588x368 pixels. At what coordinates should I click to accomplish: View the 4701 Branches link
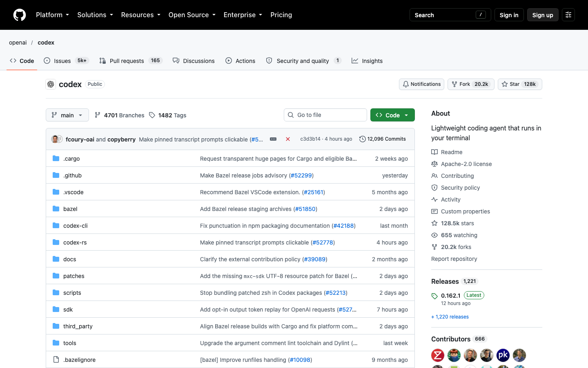coord(119,115)
